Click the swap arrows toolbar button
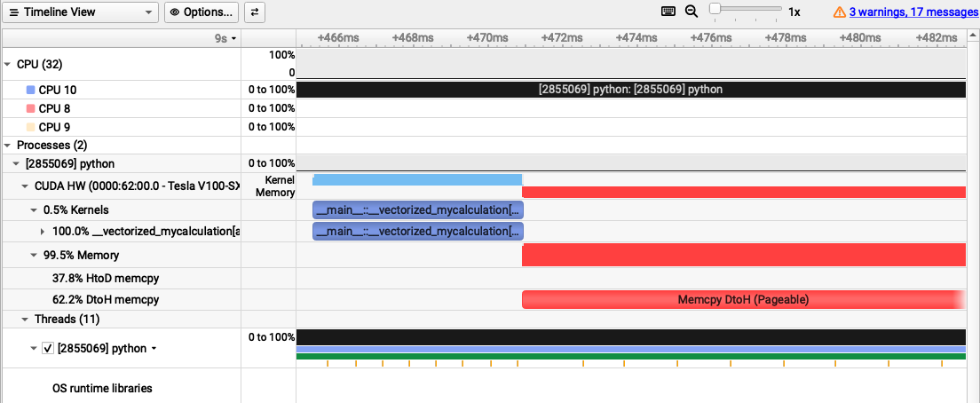This screenshot has width=980, height=403. pyautogui.click(x=254, y=12)
